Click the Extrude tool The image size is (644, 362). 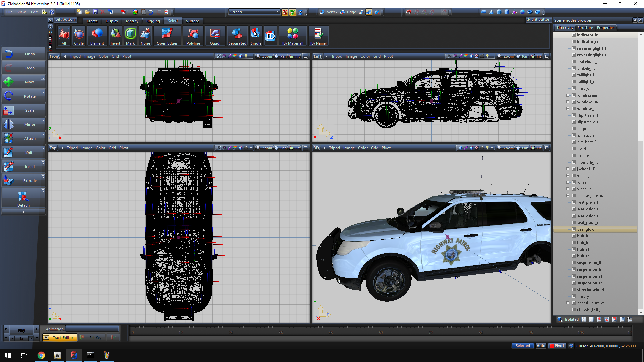[23, 181]
